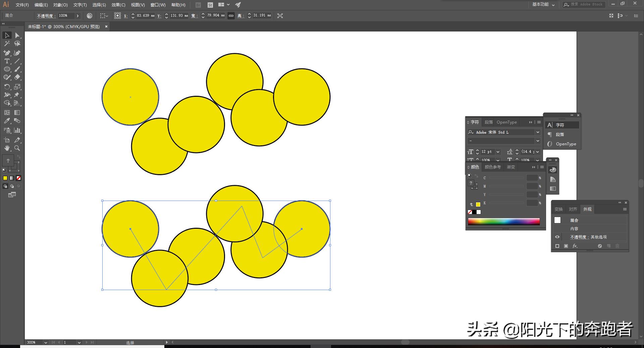Open the leading value dropdown
Viewport: 644px width, 348px height.
coord(538,152)
